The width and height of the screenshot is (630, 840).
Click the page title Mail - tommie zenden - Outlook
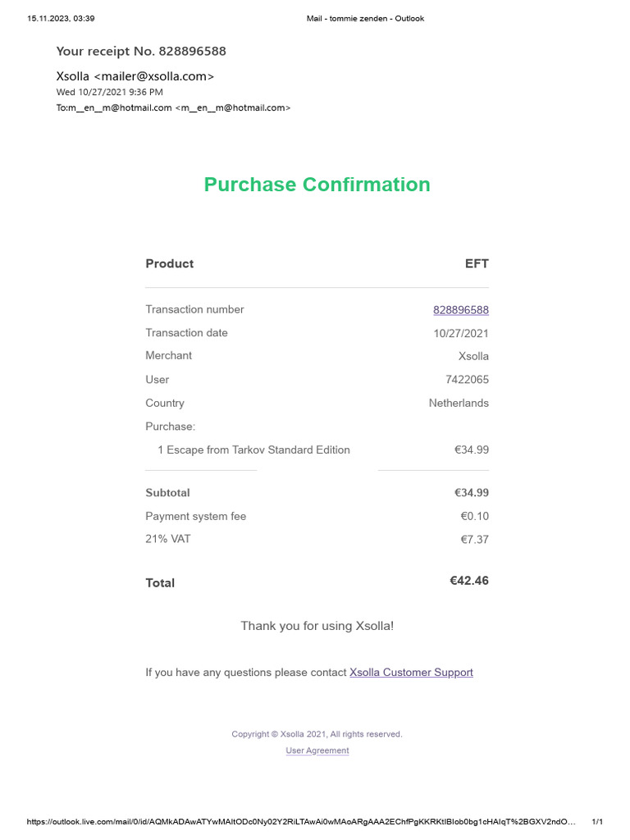(x=365, y=18)
